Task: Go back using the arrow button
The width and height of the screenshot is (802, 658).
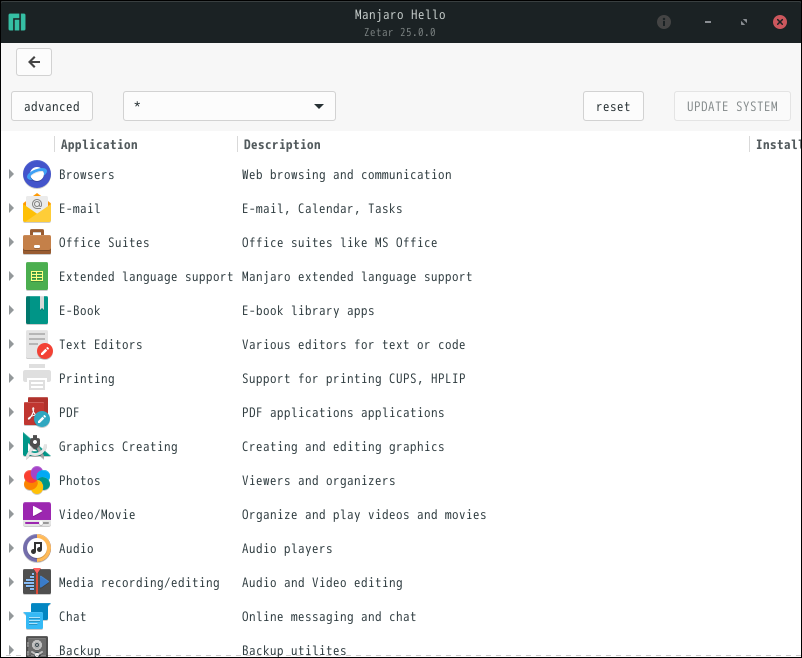Action: 34,62
